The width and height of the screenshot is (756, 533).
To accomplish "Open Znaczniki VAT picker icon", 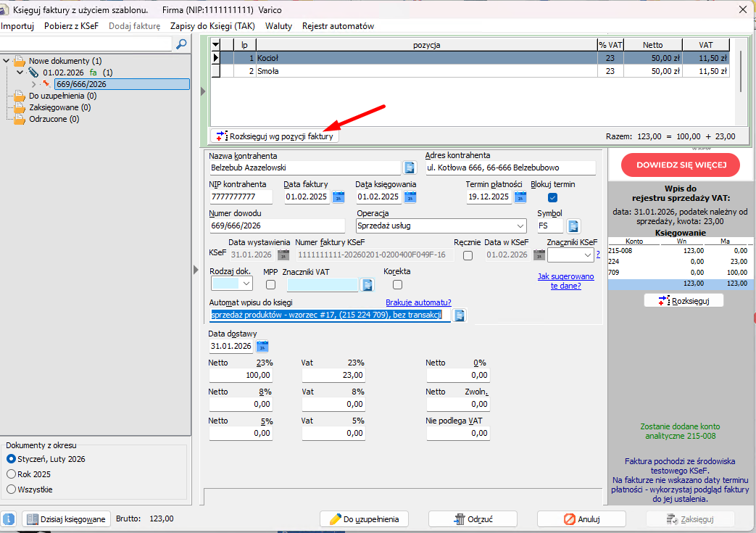I will point(367,284).
